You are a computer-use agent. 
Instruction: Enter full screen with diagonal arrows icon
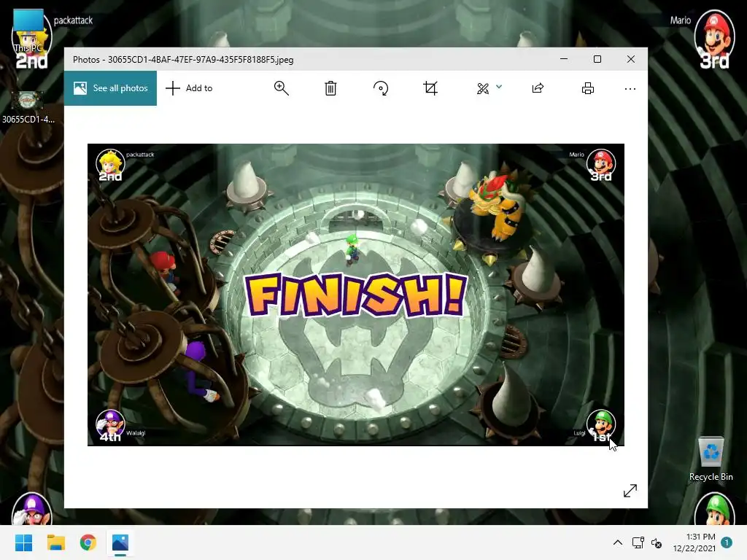click(x=630, y=491)
